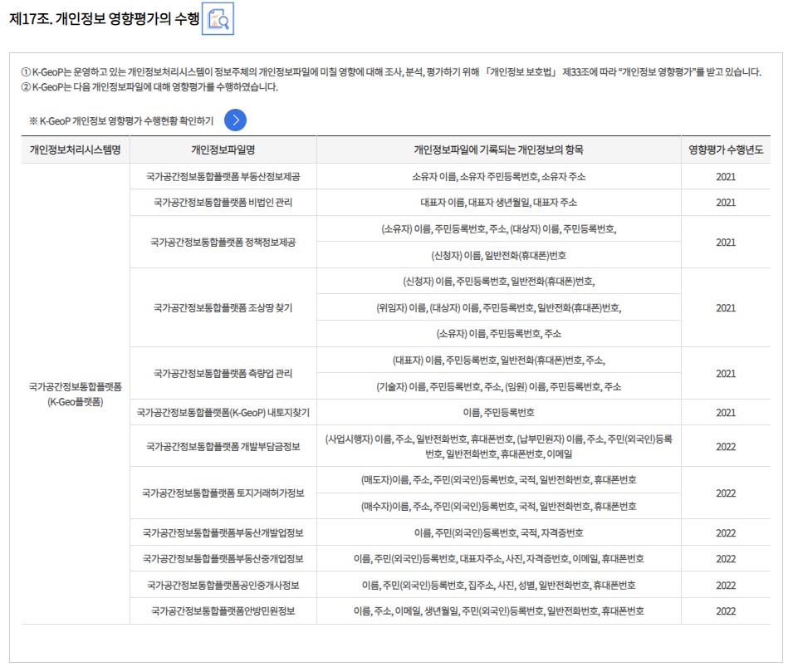This screenshot has width=793, height=672.
Task: Select the 토지거래허가정보 file name cell
Action: coord(223,493)
